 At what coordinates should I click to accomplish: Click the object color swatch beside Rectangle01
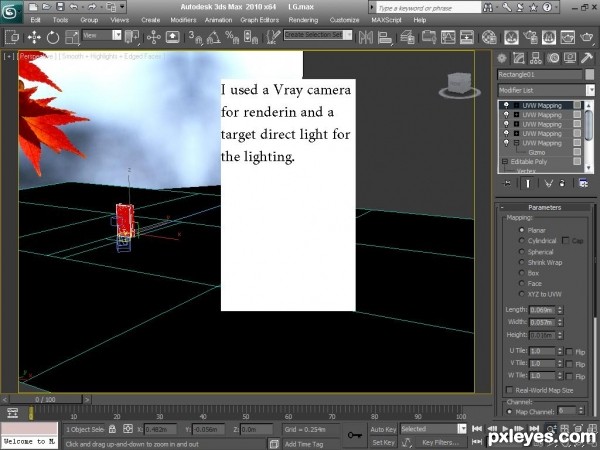(590, 74)
